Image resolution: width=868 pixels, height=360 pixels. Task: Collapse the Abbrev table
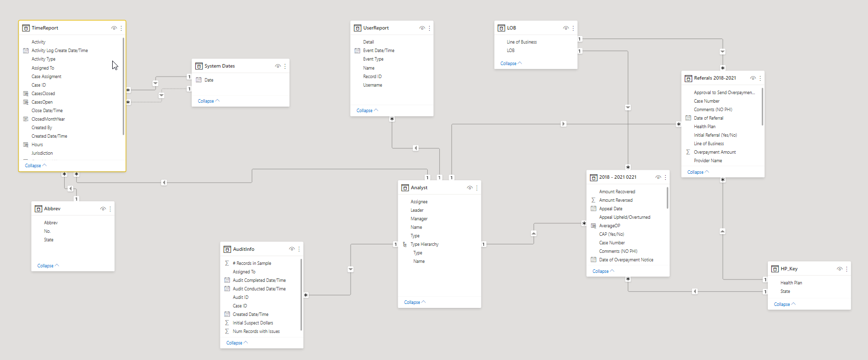[48, 266]
